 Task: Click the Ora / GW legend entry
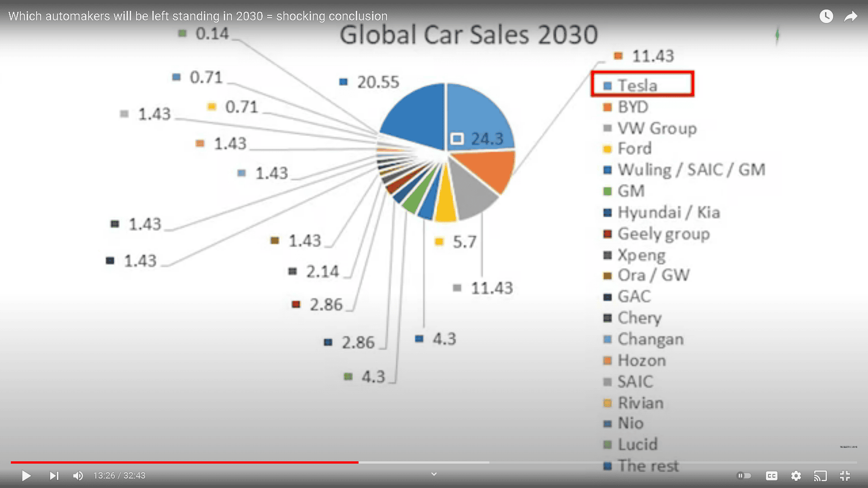tap(646, 275)
